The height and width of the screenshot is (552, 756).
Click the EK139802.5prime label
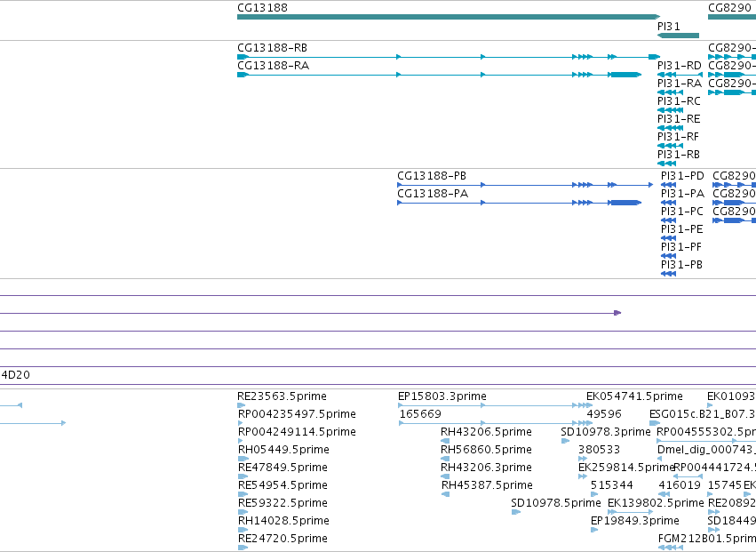656,503
